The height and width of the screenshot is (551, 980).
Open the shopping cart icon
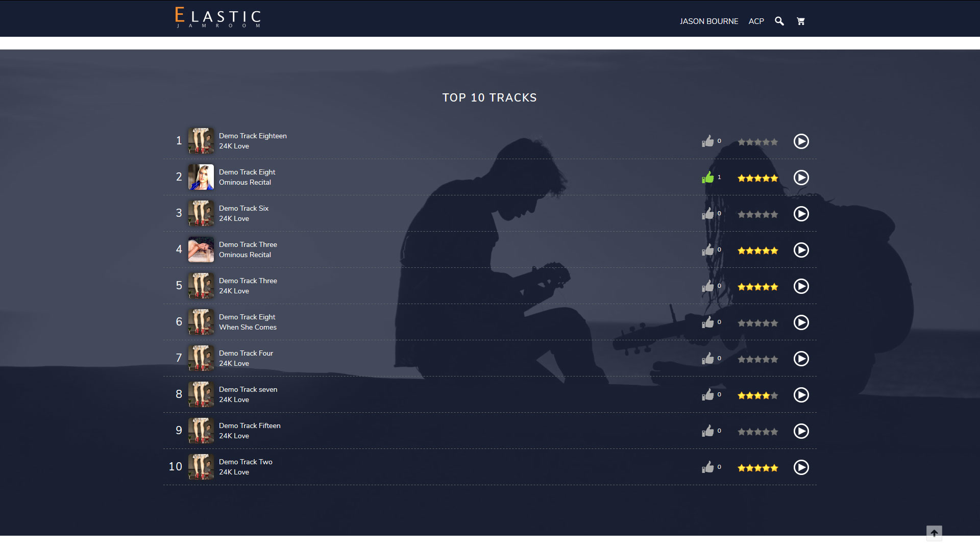800,21
